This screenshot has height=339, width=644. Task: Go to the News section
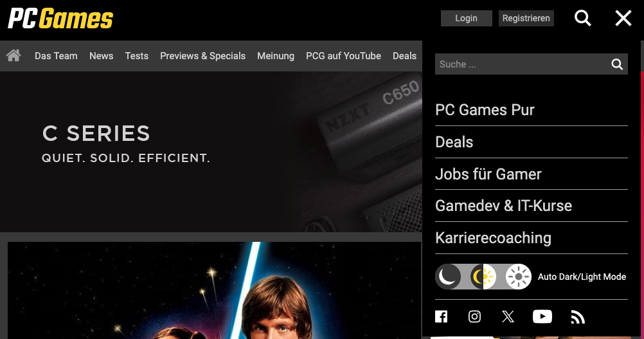pos(102,56)
